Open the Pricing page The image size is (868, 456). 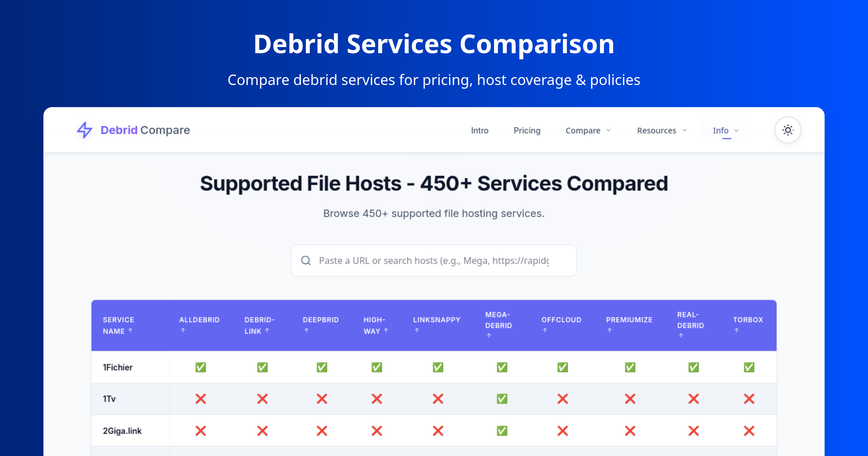[x=527, y=130]
